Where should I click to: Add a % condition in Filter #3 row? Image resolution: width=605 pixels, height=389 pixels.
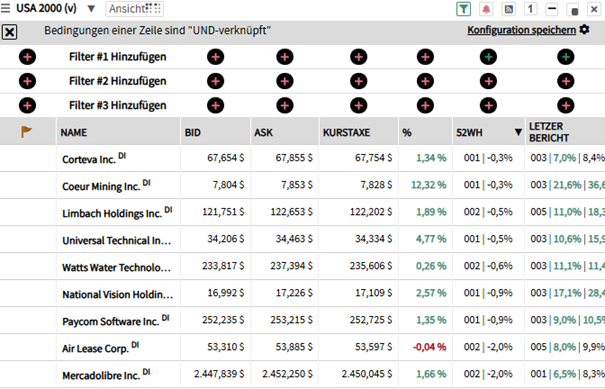[x=425, y=105]
